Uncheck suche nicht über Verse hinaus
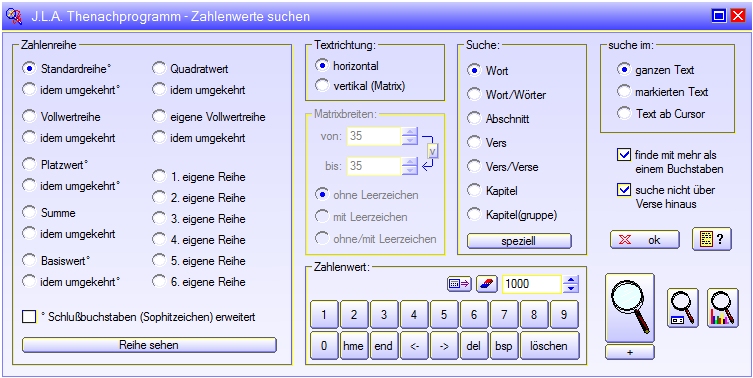Image resolution: width=753 pixels, height=378 pixels. (623, 190)
